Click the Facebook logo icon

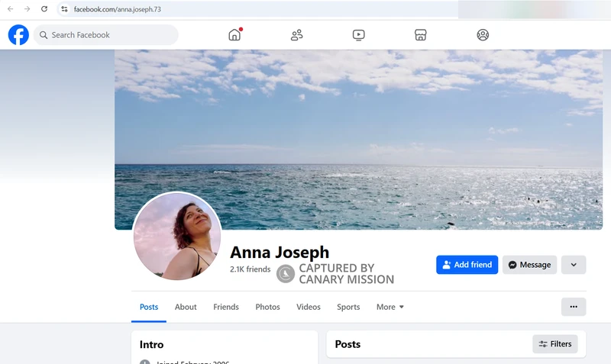[18, 35]
